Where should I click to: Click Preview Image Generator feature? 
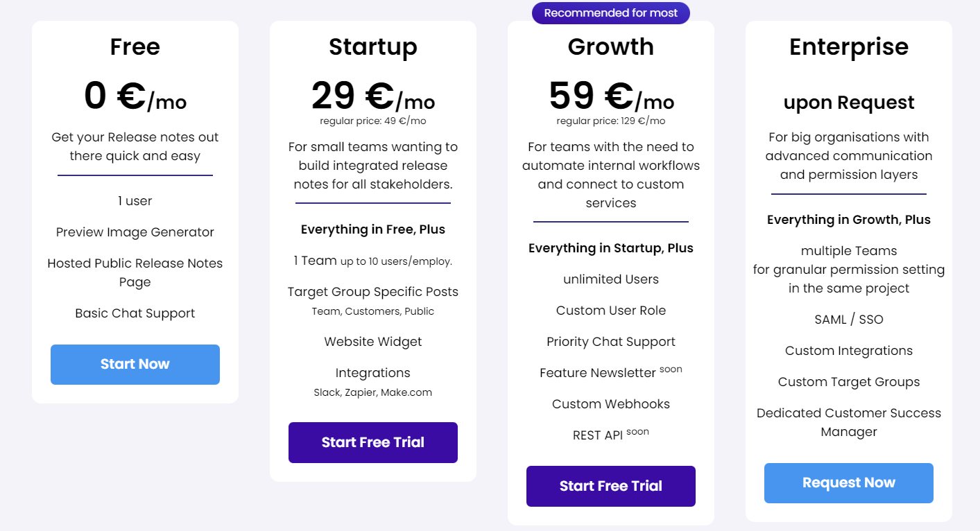click(x=135, y=232)
